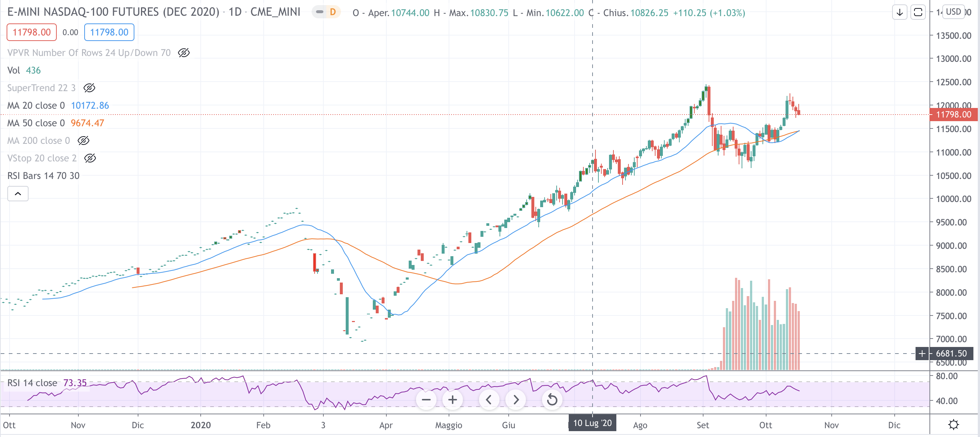Click the 0.00 spread value between price buttons

(x=70, y=32)
